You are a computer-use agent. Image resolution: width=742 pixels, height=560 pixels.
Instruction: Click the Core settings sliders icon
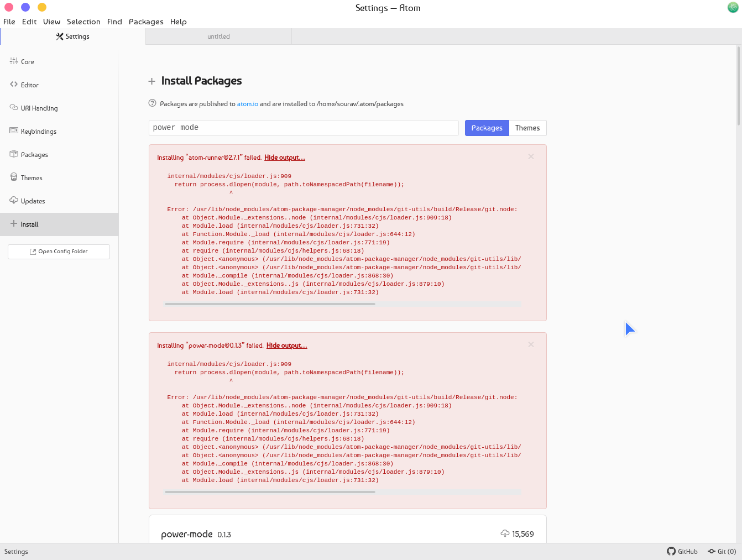tap(14, 61)
